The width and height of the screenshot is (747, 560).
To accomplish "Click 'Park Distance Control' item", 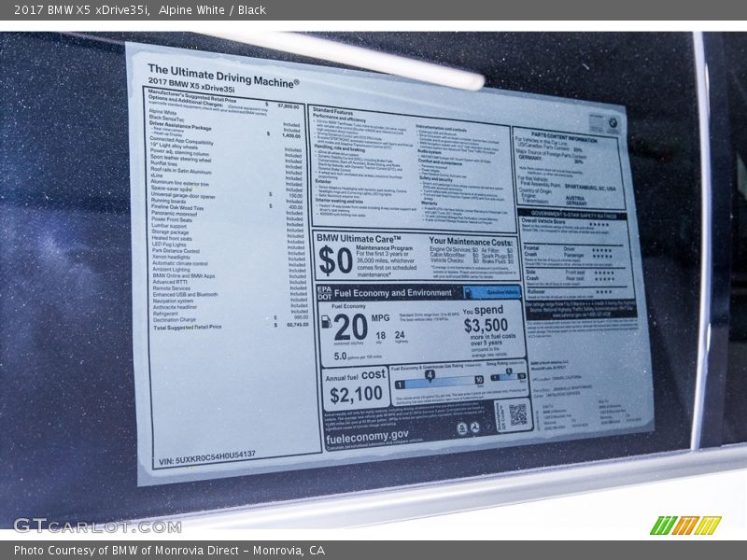I will 176,251.
